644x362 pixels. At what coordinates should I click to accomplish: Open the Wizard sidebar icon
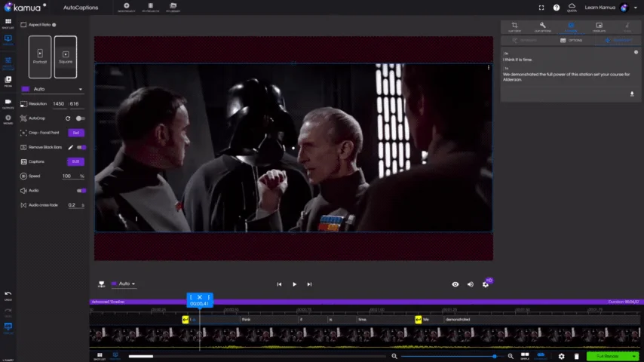pyautogui.click(x=8, y=119)
